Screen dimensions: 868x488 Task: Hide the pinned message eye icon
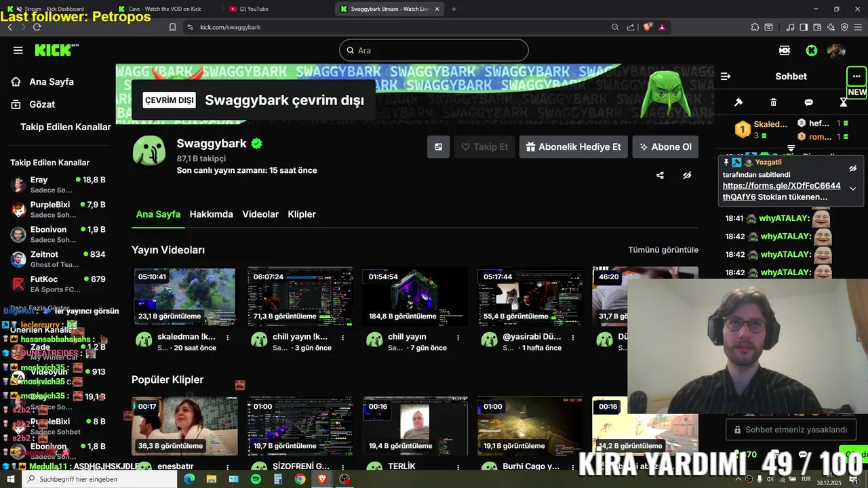(x=853, y=168)
